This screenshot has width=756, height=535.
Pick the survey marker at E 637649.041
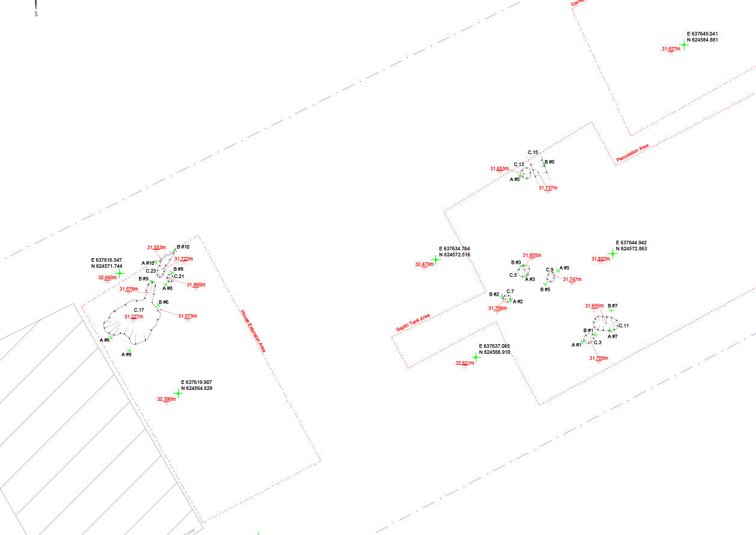(684, 45)
